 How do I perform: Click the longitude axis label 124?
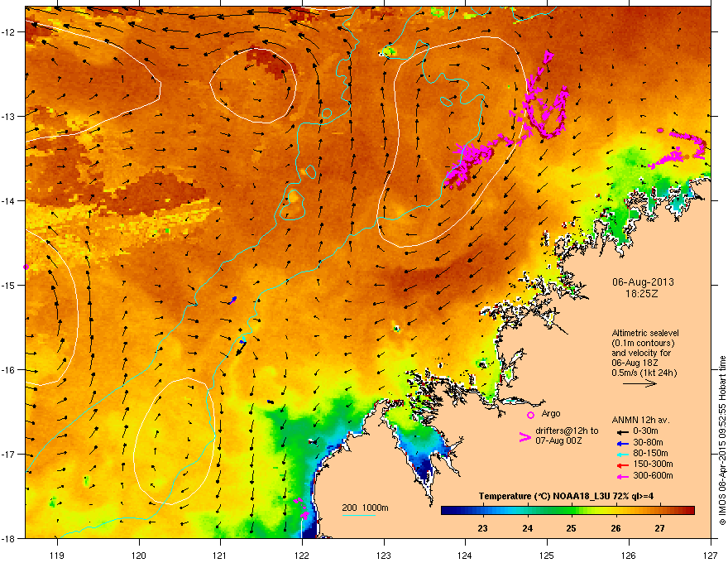click(465, 555)
